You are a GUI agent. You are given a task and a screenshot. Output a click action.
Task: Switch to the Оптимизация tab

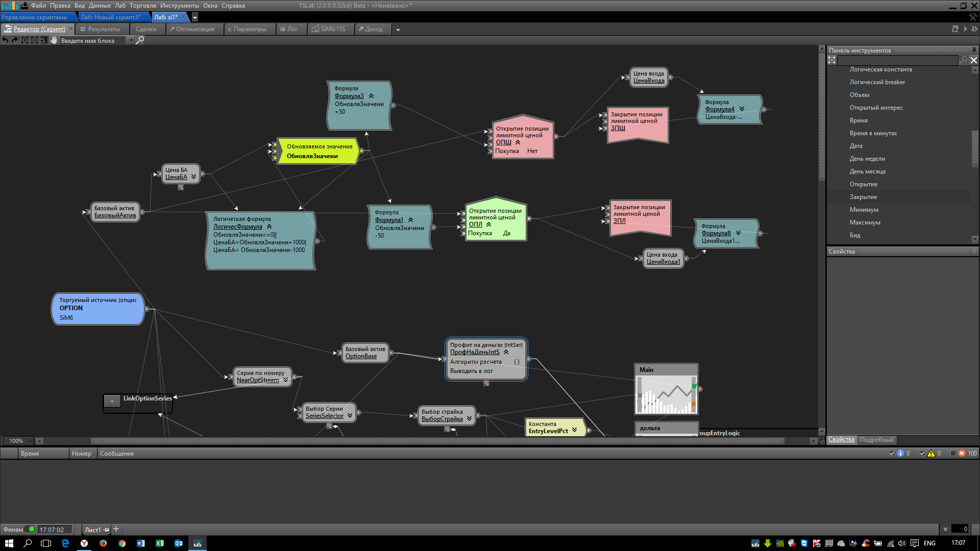pyautogui.click(x=194, y=29)
